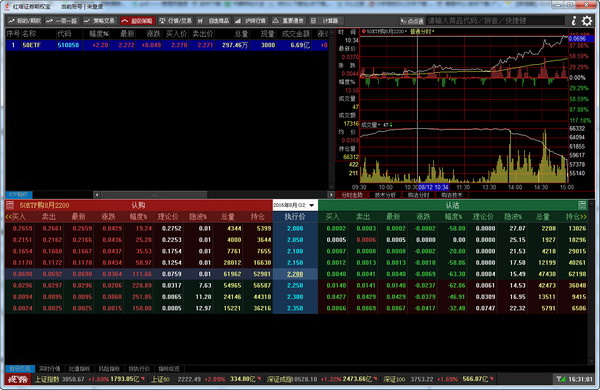Click the 上证指数 label in status bar
600x390 pixels.
pyautogui.click(x=47, y=379)
